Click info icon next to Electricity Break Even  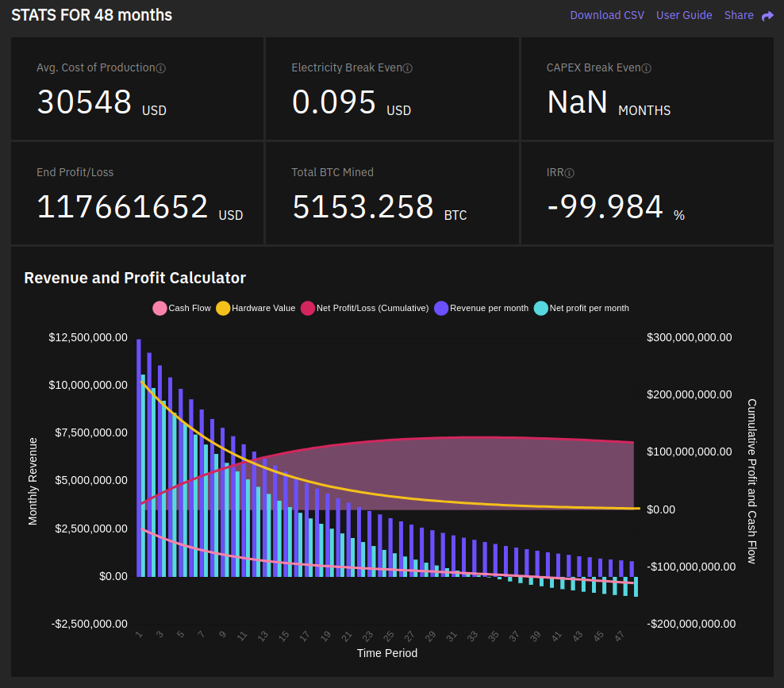[x=408, y=68]
